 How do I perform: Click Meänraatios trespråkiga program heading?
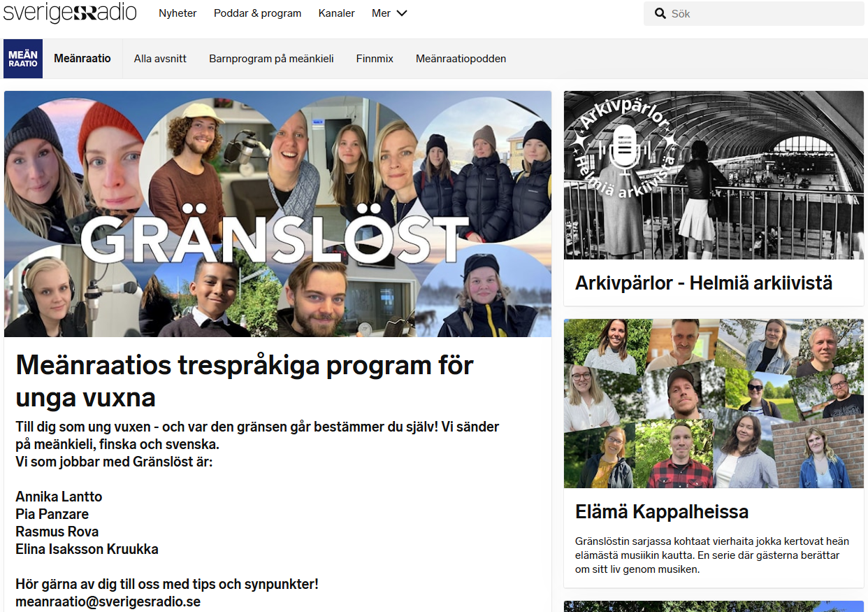click(245, 381)
